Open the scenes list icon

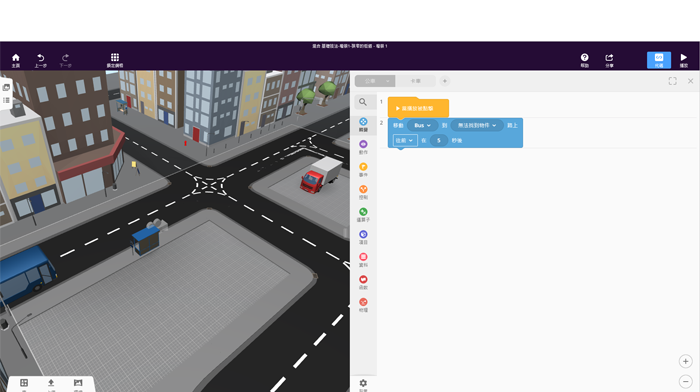[6, 88]
